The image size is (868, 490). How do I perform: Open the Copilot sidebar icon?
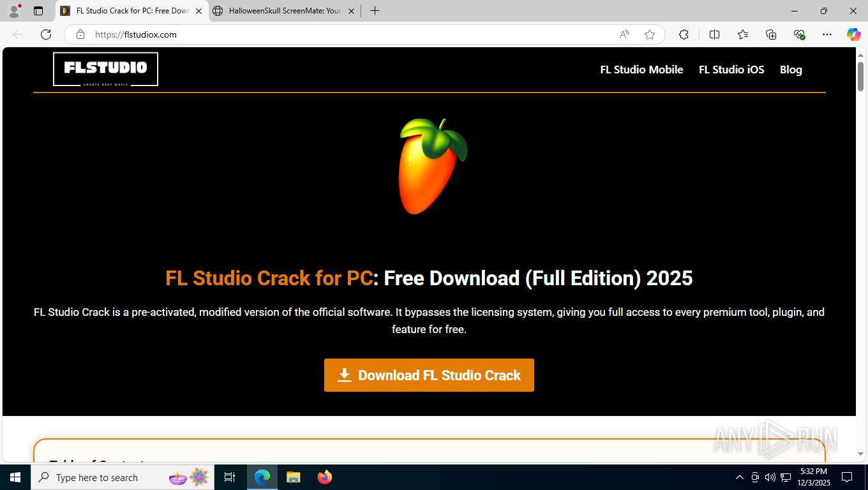854,34
